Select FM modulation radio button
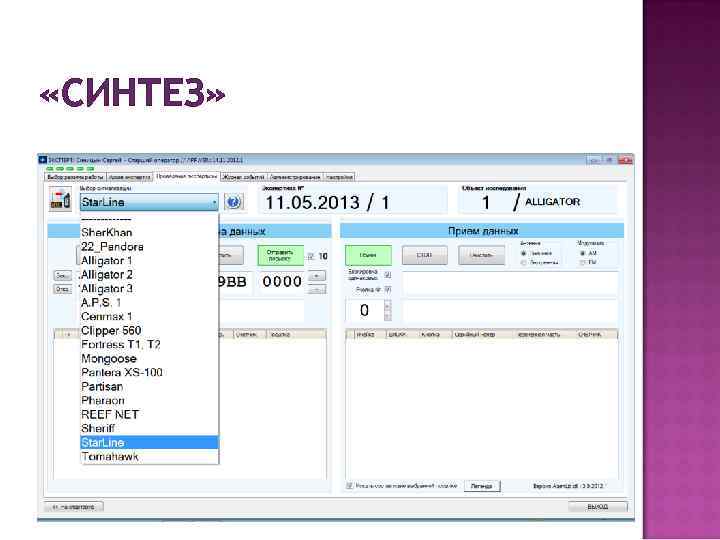 point(582,263)
